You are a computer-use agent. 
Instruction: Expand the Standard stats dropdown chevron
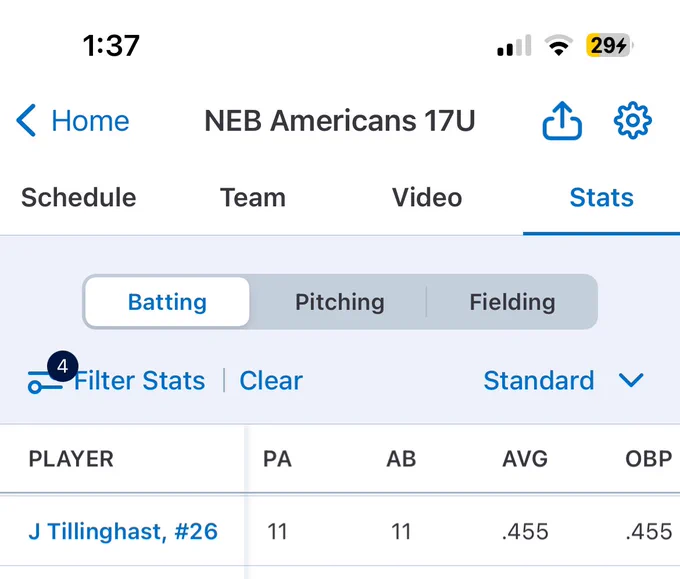click(x=631, y=380)
